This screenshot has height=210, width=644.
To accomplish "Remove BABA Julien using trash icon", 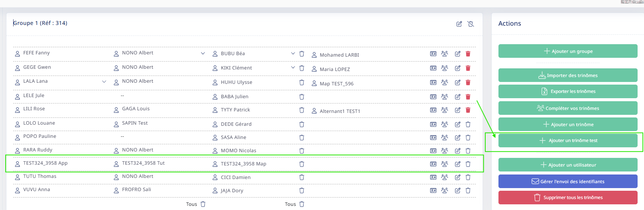I will point(302,97).
